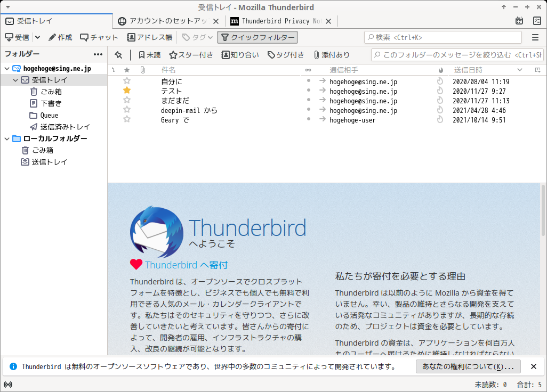This screenshot has width=547, height=392.
Task: Sort by the attachment column header
Action: [143, 70]
